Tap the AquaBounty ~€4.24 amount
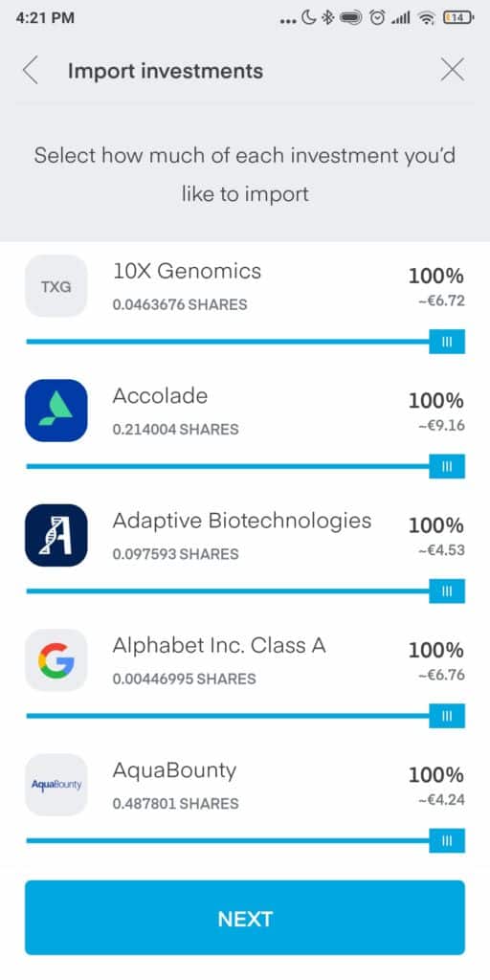 tap(441, 799)
